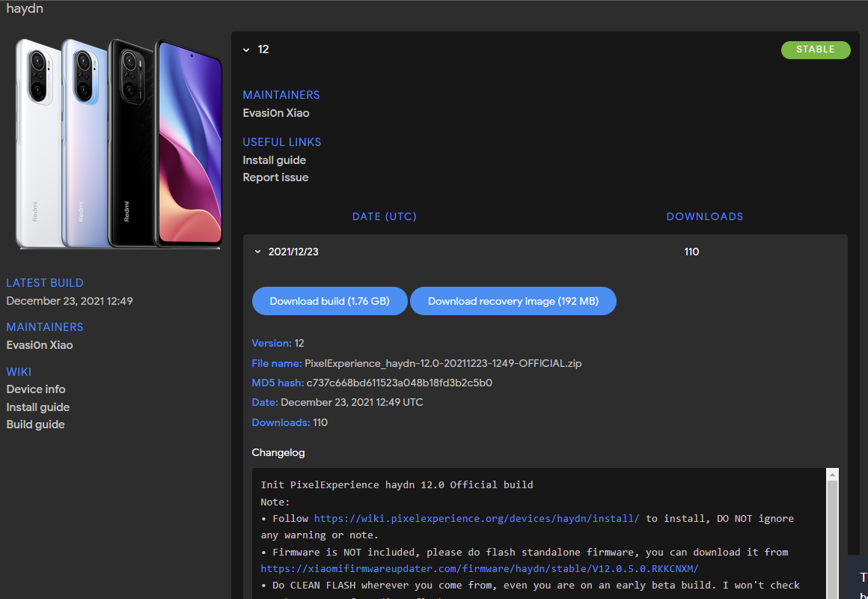Click the Redmi phones device image
Image resolution: width=868 pixels, height=599 pixels.
[118, 144]
